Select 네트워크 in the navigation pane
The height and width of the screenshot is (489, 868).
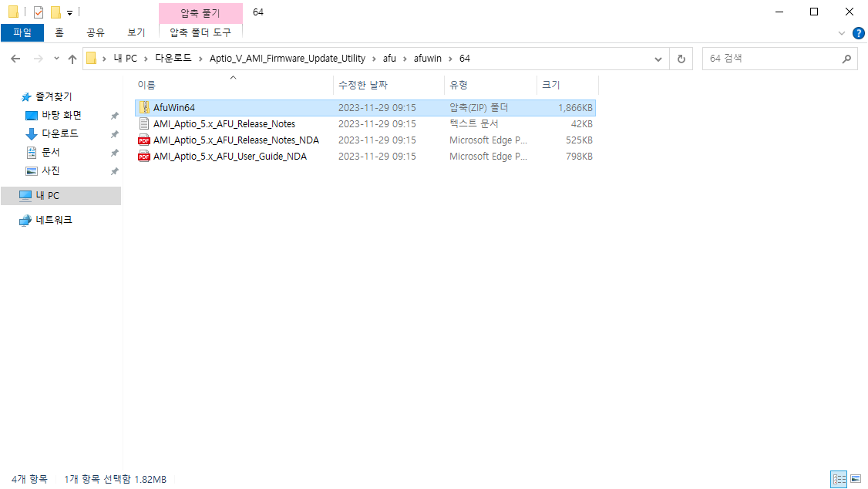[48, 220]
